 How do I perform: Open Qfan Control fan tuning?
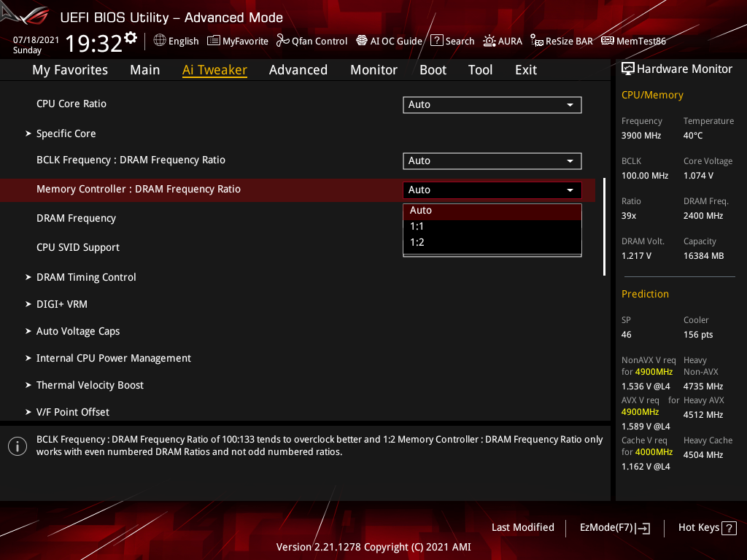[311, 41]
